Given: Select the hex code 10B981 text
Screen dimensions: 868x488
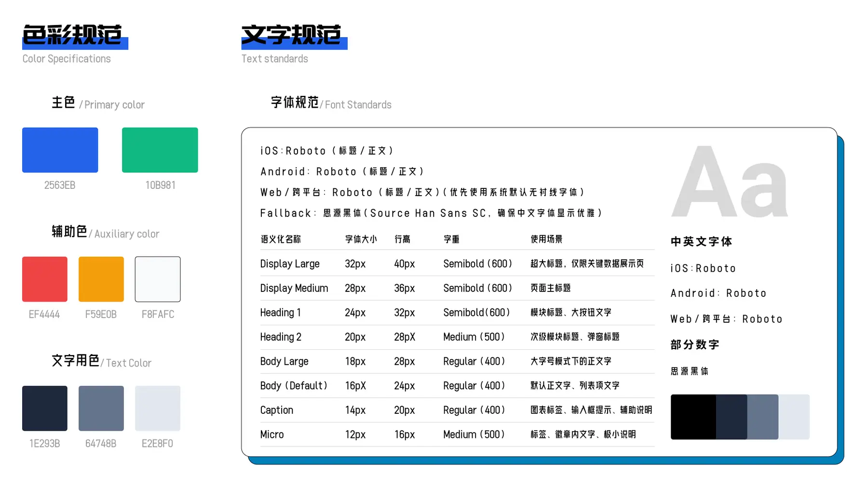Looking at the screenshot, I should coord(160,185).
